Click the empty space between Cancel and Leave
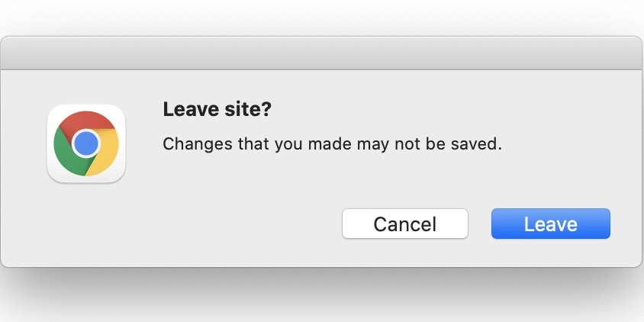Image resolution: width=644 pixels, height=322 pixels. pos(480,224)
